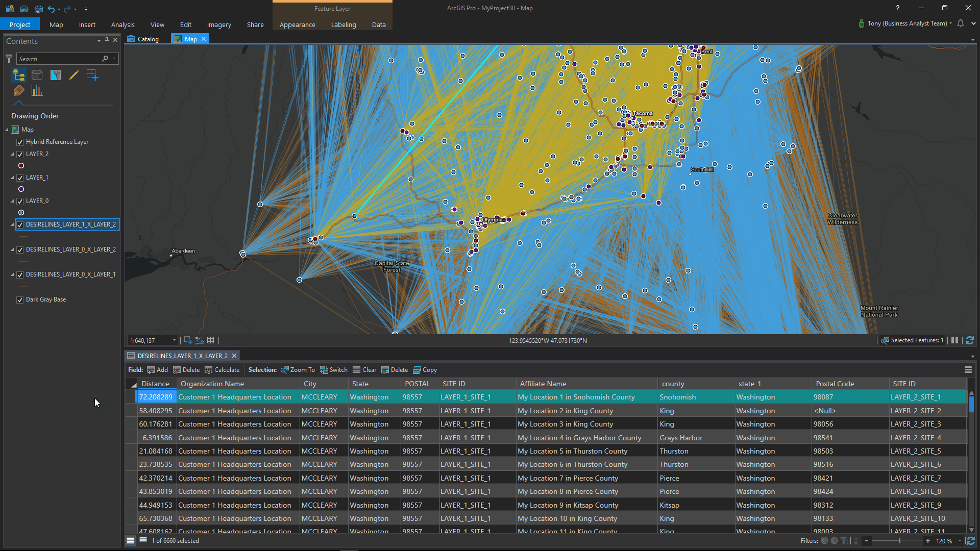
Task: Click the Save Project icon
Action: pyautogui.click(x=38, y=9)
